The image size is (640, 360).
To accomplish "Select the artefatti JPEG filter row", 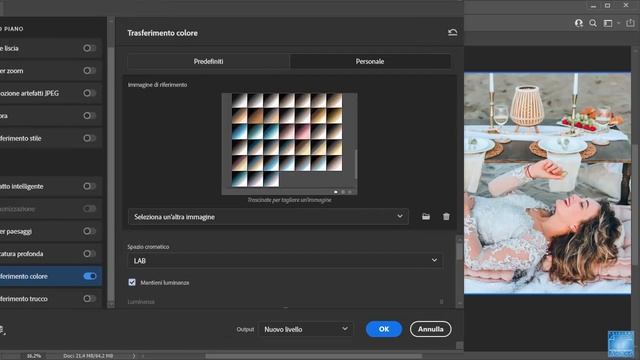I will tap(50, 93).
